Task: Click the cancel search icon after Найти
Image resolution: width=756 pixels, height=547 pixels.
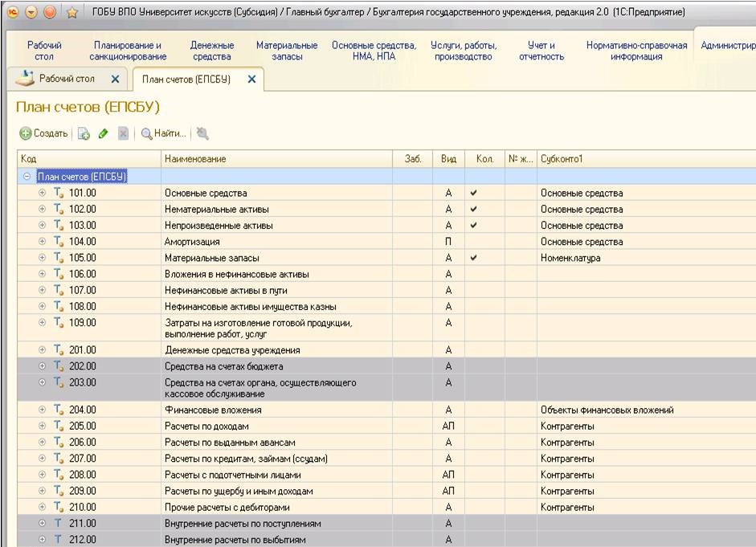Action: [202, 133]
